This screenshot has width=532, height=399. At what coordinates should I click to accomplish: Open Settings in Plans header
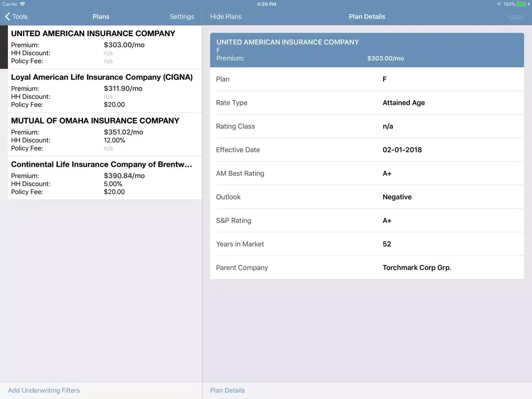(x=182, y=17)
